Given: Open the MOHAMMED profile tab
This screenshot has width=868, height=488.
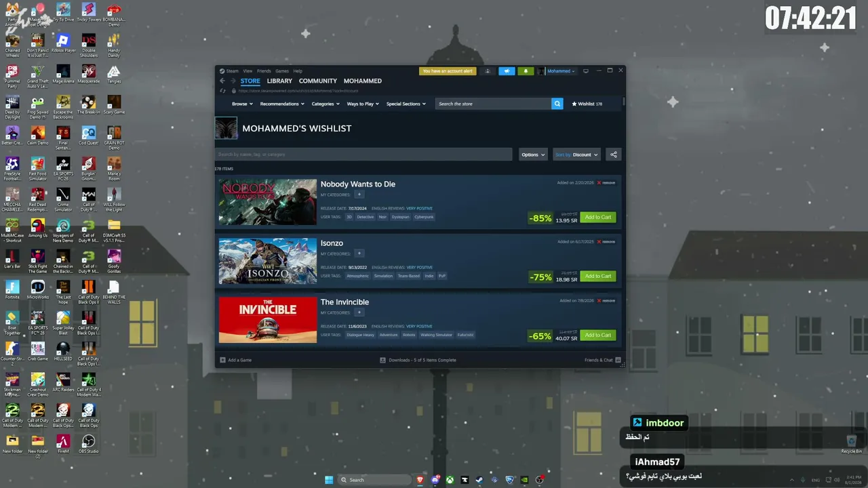Looking at the screenshot, I should coord(363,81).
